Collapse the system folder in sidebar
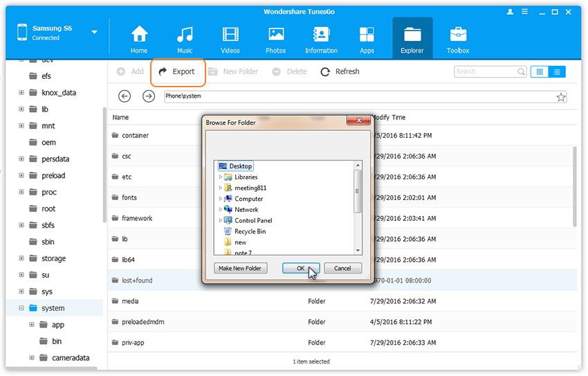The image size is (588, 376). point(21,308)
